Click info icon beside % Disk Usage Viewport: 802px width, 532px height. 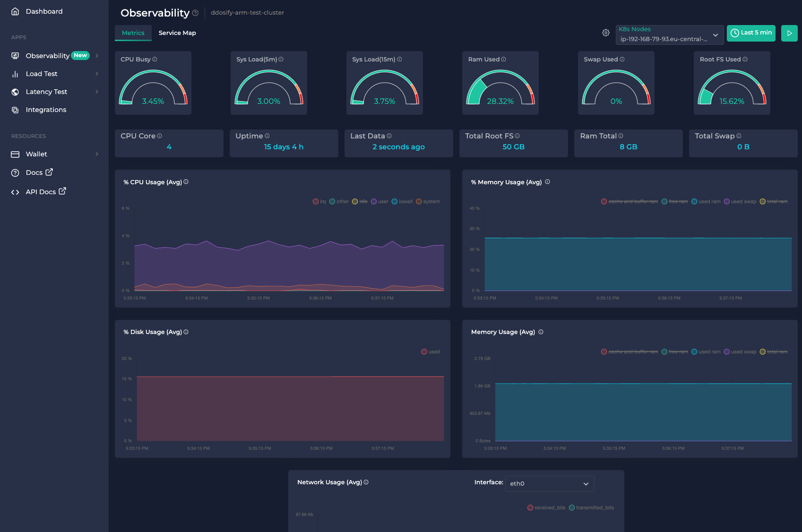pos(186,332)
